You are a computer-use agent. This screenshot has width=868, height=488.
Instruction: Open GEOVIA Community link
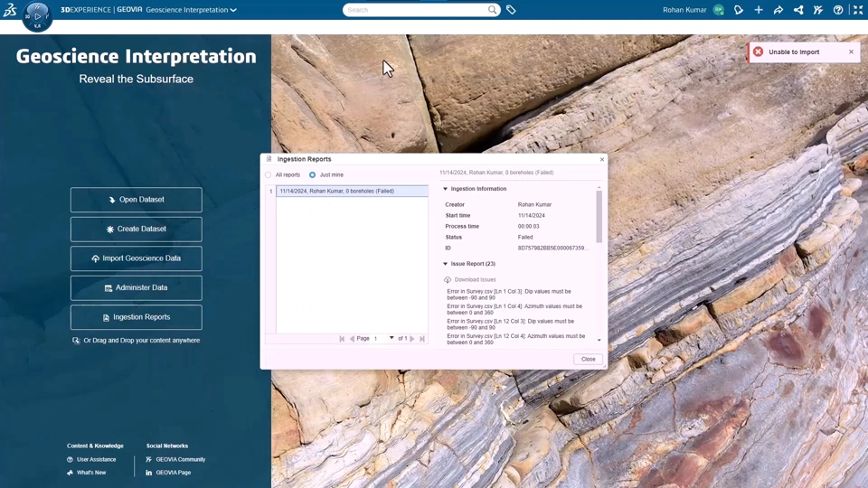pyautogui.click(x=181, y=459)
